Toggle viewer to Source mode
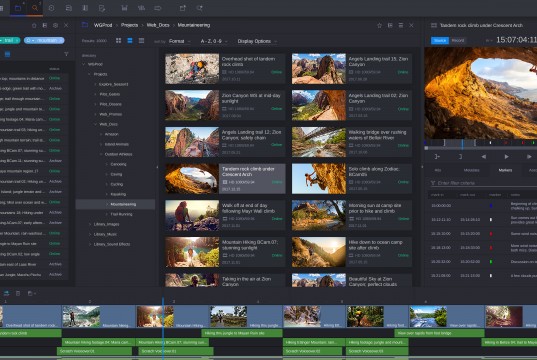Image resolution: width=537 pixels, height=360 pixels. [440, 40]
